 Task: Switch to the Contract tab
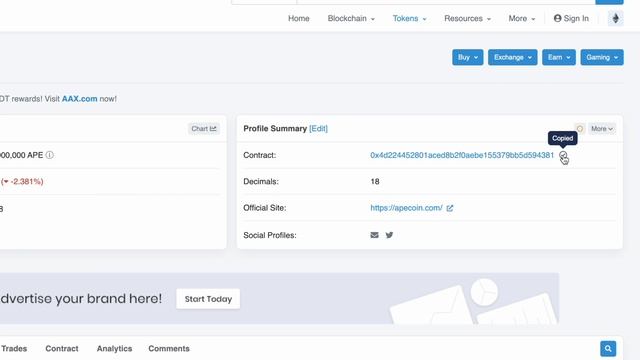point(62,349)
